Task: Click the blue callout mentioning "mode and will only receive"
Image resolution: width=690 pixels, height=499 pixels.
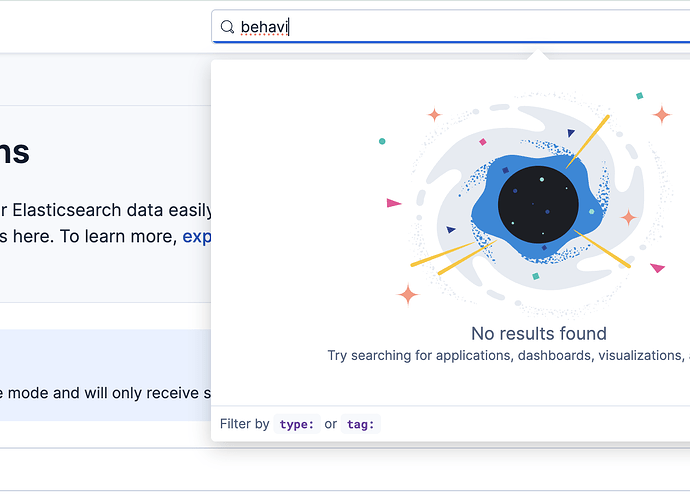Action: pyautogui.click(x=100, y=375)
